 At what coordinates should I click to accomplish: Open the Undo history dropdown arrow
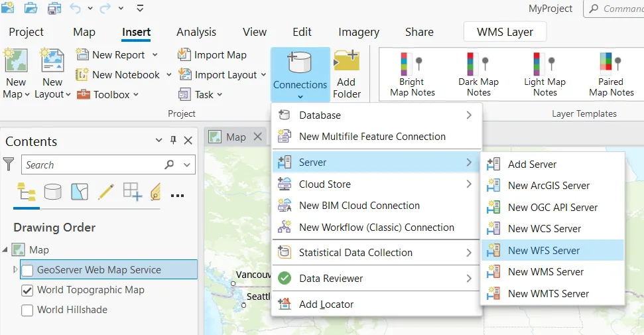pos(90,8)
